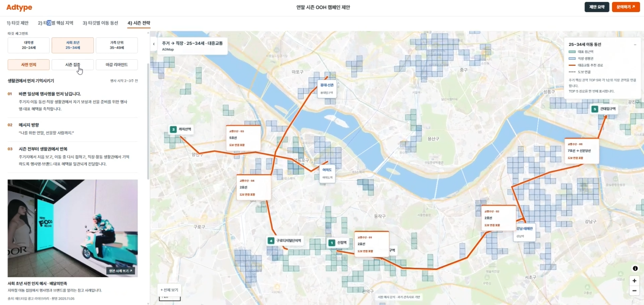Open the 7호선 → 신분당선 route card
Viewport: 644px width, 305px height.
click(581, 151)
